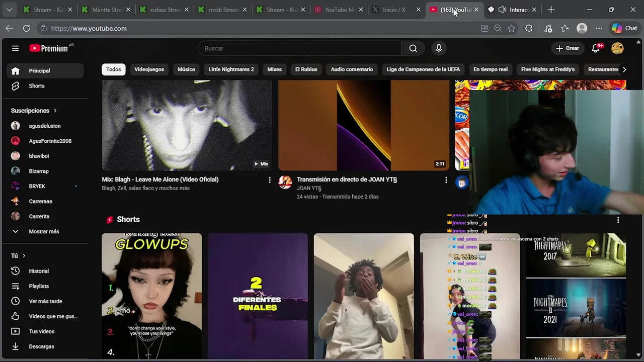Screen dimensions: 644x362
Task: Open Historial in the sidebar
Action: pyautogui.click(x=45, y=271)
